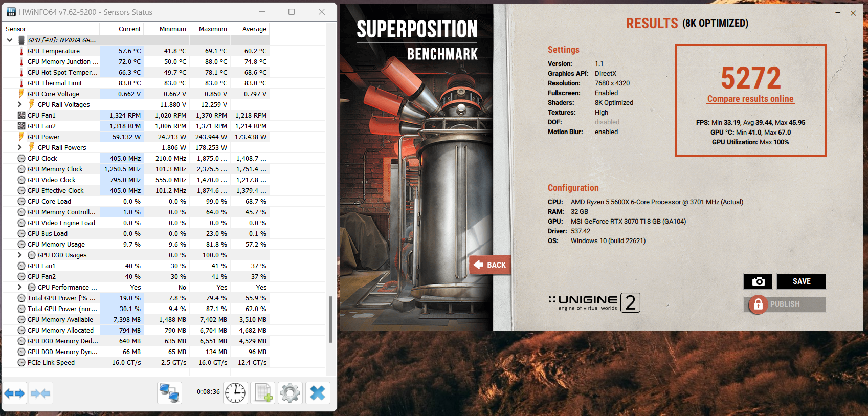Viewport: 868px width, 416px height.
Task: Maximize the HWiNFO64 Sensors Status window
Action: (292, 12)
